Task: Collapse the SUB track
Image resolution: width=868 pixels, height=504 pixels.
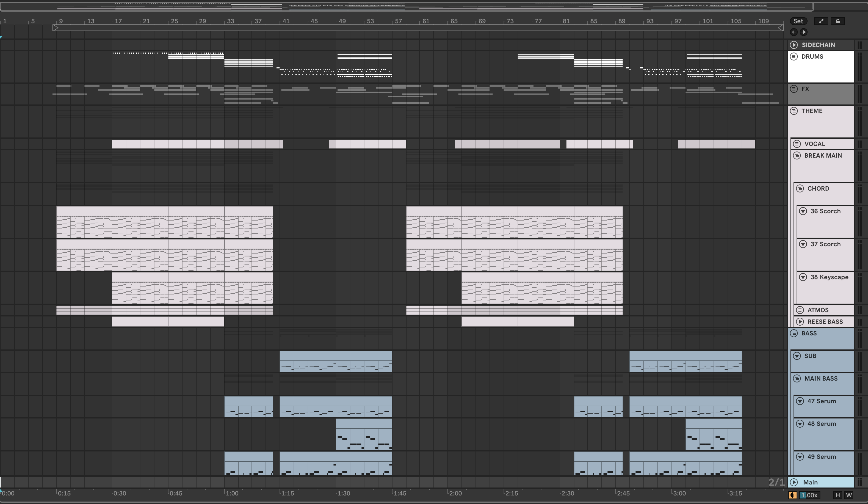Action: pyautogui.click(x=797, y=356)
